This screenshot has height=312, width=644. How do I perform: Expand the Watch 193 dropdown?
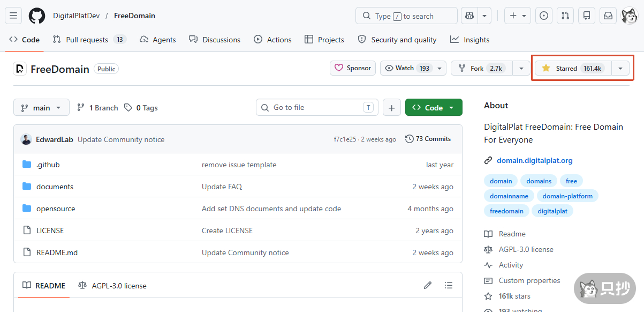413,68
